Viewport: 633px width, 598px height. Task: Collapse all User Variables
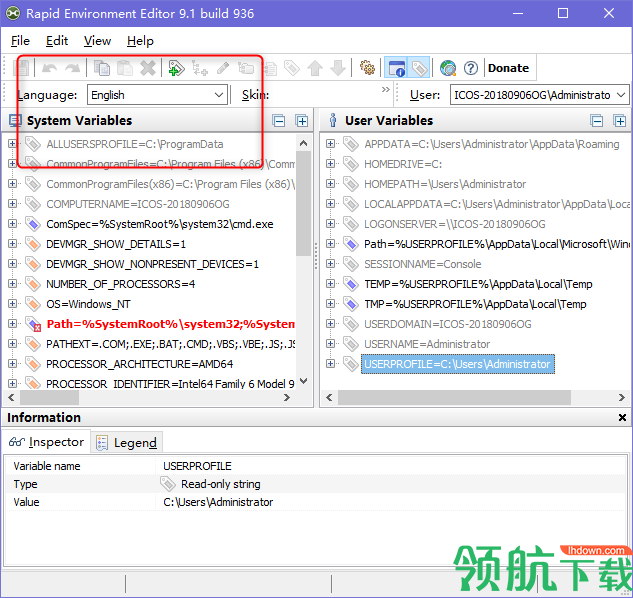597,121
